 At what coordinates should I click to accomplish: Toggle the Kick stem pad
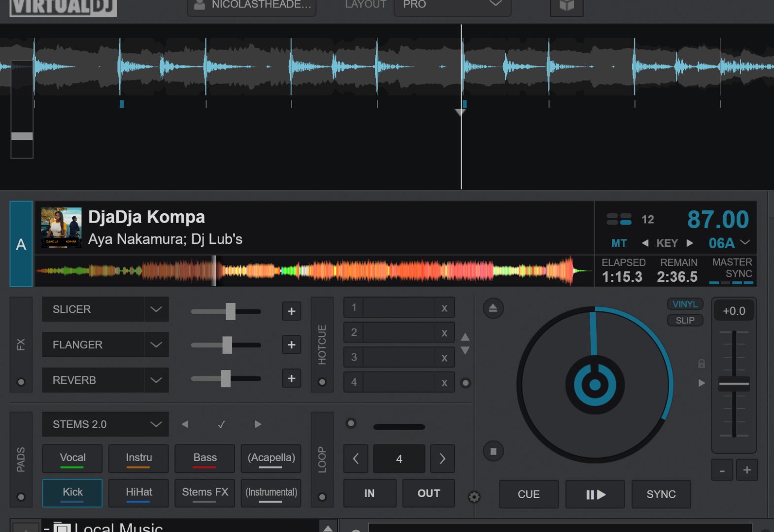point(72,493)
